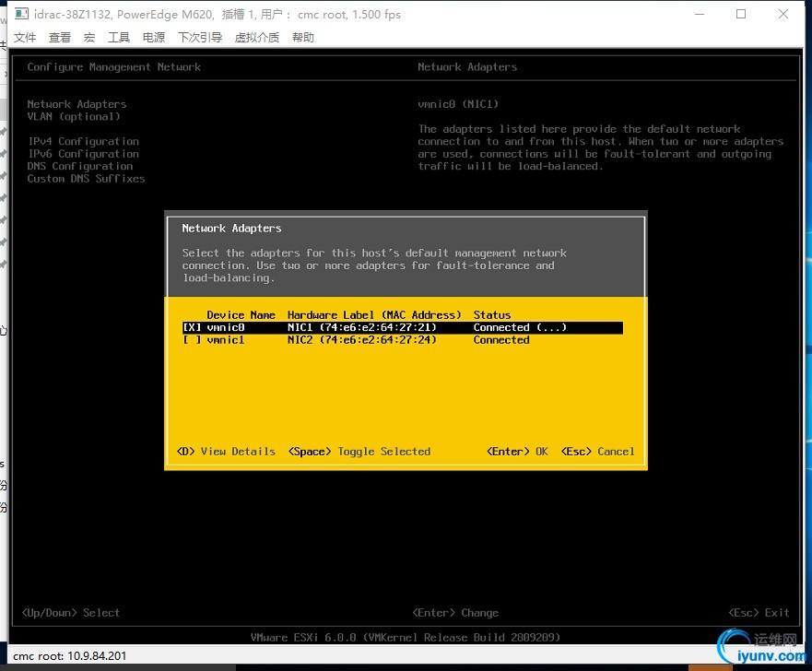Click the Configure Management Network heading
The height and width of the screenshot is (671, 812).
[x=114, y=67]
